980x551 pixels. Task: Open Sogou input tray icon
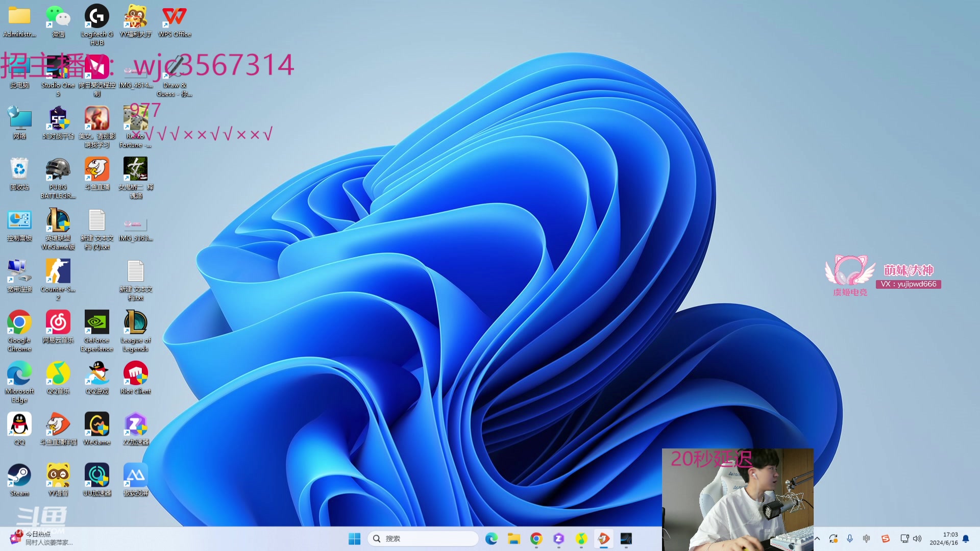pos(886,539)
